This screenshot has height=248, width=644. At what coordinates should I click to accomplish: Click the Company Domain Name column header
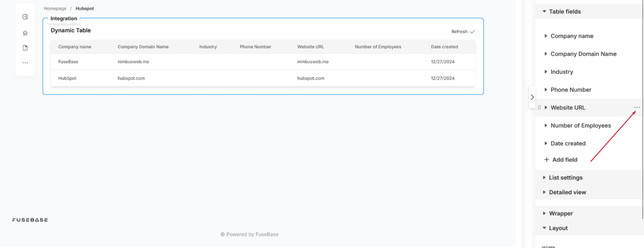click(143, 47)
